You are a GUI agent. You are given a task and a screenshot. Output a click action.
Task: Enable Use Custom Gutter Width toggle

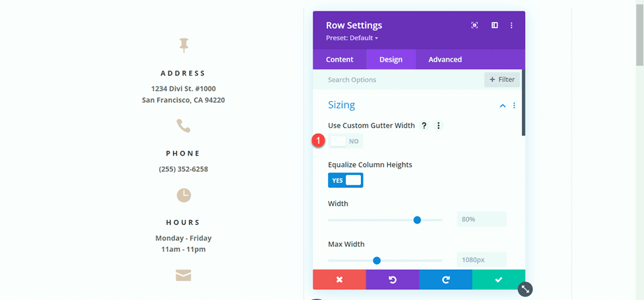pos(345,142)
